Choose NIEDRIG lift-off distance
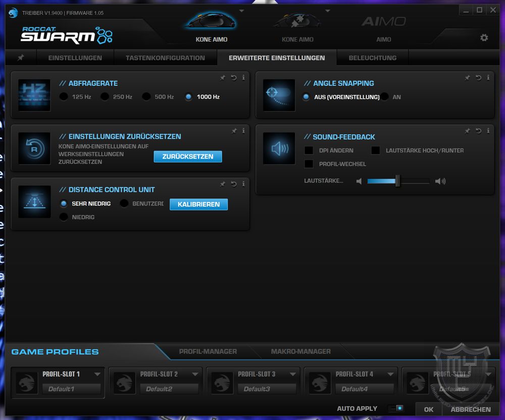505x420 pixels. (x=64, y=217)
